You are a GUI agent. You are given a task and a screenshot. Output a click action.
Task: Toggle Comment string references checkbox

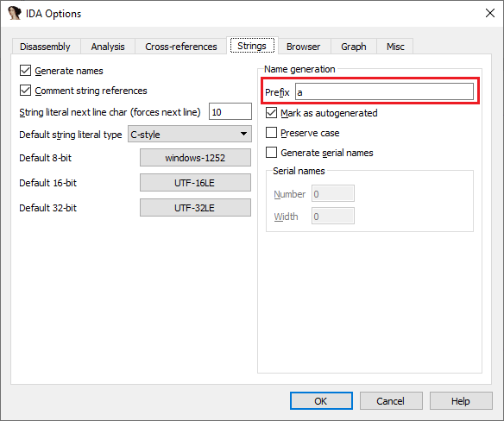click(x=25, y=91)
